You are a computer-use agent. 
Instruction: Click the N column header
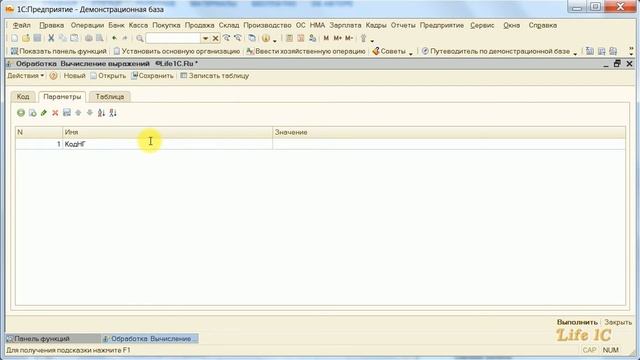coord(39,132)
